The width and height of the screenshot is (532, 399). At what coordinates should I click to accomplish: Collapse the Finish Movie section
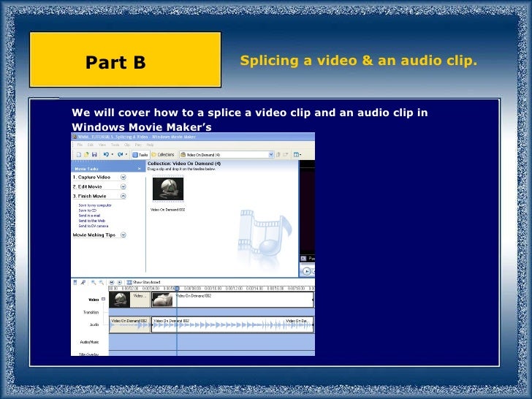click(x=123, y=196)
